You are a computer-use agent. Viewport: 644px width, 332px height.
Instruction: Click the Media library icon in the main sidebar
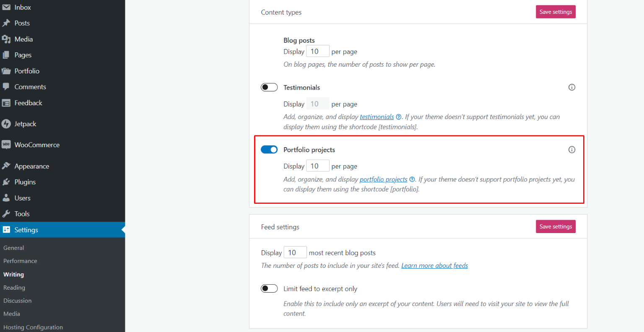pos(6,39)
